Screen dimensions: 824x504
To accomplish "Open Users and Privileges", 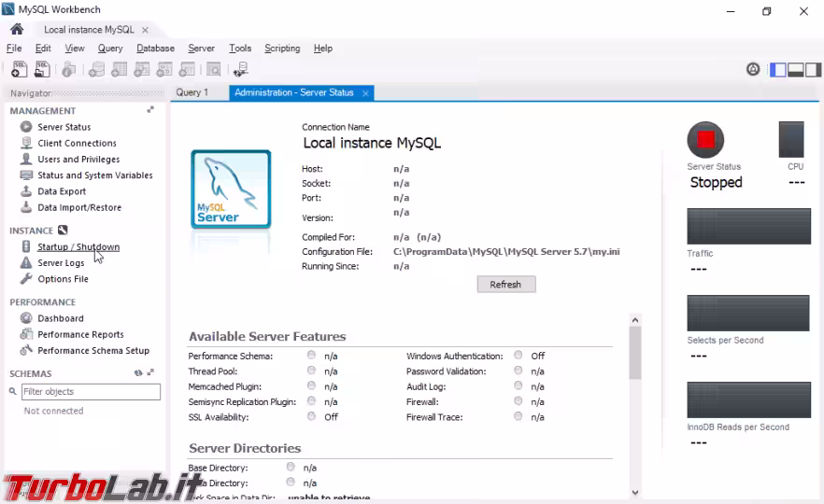I will [78, 160].
